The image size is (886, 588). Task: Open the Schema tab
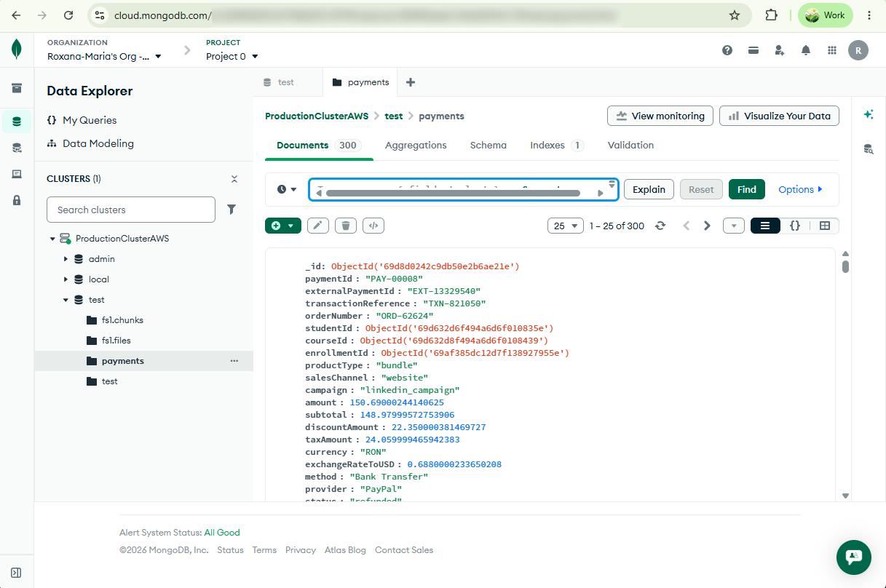pyautogui.click(x=488, y=145)
